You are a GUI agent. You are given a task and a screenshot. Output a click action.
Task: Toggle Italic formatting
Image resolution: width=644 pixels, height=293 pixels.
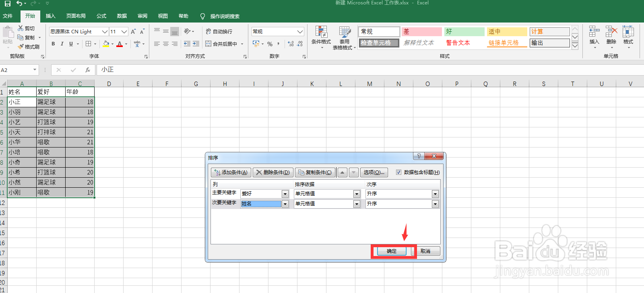tap(62, 44)
